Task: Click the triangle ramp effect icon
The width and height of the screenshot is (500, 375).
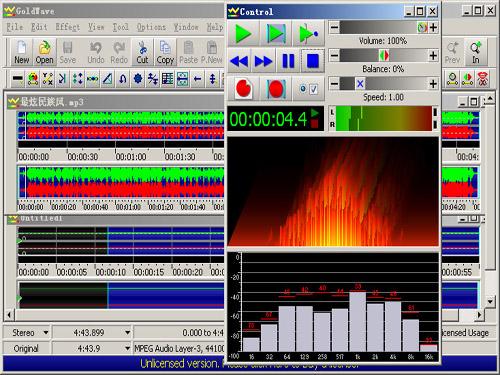Action: [x=107, y=79]
